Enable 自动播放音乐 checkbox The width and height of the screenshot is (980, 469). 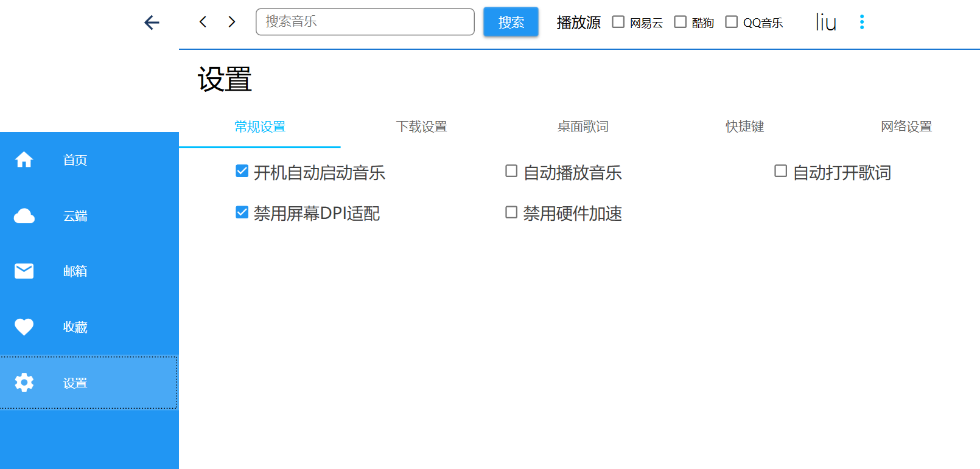511,171
